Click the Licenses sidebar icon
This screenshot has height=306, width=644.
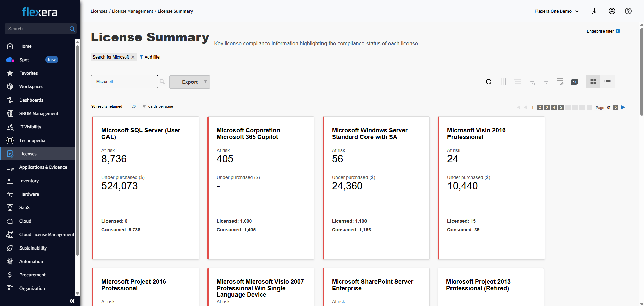pos(10,154)
